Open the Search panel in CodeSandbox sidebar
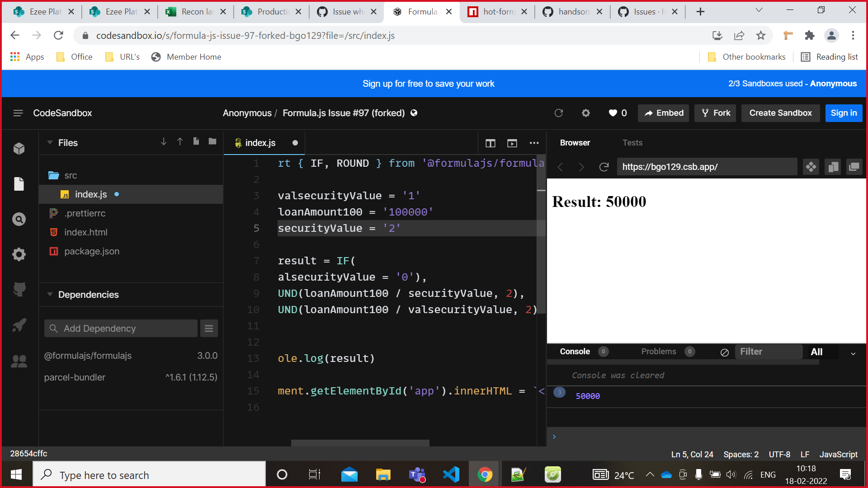This screenshot has width=868, height=488. (19, 219)
